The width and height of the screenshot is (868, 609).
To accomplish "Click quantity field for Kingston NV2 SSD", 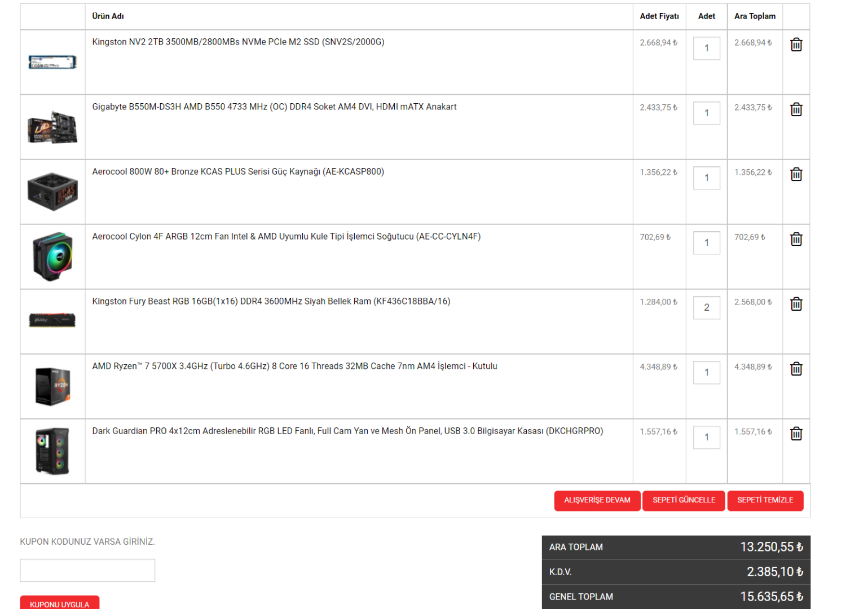I will (706, 48).
